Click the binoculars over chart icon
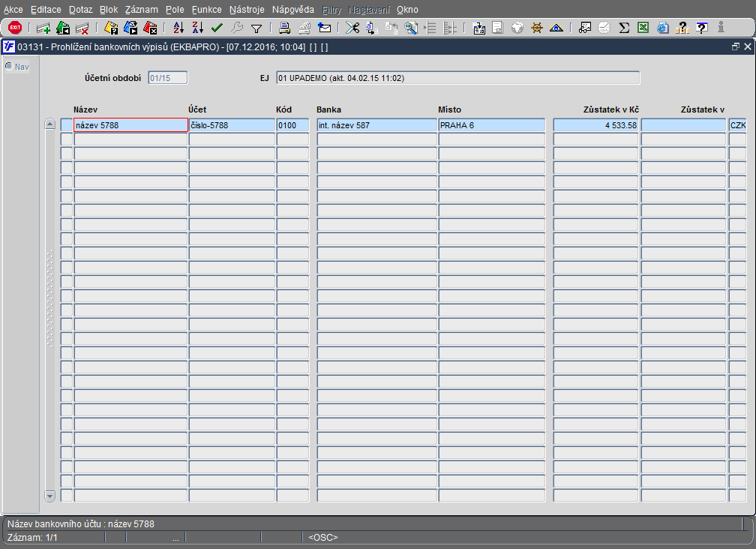The height and width of the screenshot is (549, 756). (584, 28)
